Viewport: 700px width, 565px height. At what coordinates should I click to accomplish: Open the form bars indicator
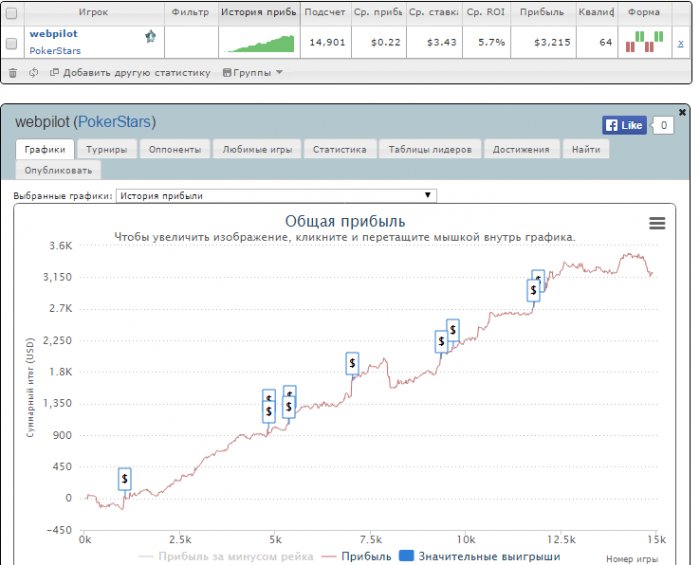coord(644,42)
